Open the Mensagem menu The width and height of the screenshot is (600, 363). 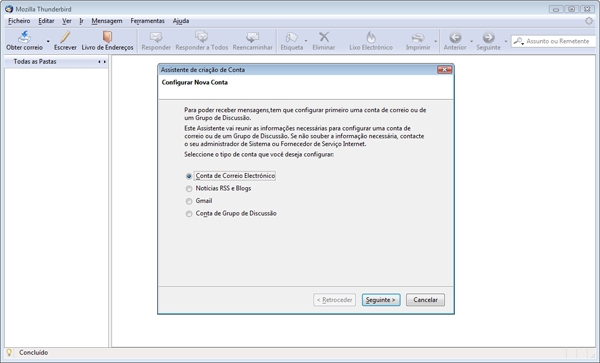click(x=107, y=21)
